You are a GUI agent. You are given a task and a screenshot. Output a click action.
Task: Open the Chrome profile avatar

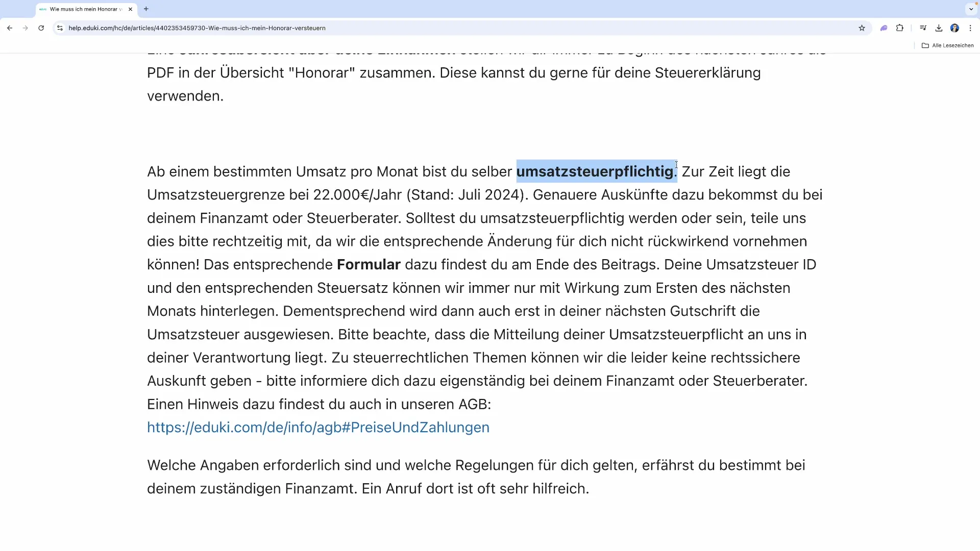[954, 28]
